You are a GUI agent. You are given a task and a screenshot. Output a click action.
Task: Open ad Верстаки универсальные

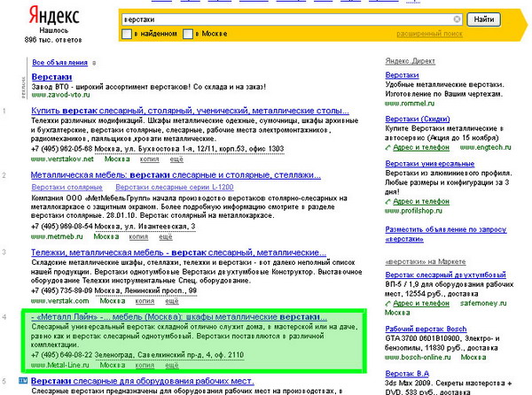[x=429, y=164]
